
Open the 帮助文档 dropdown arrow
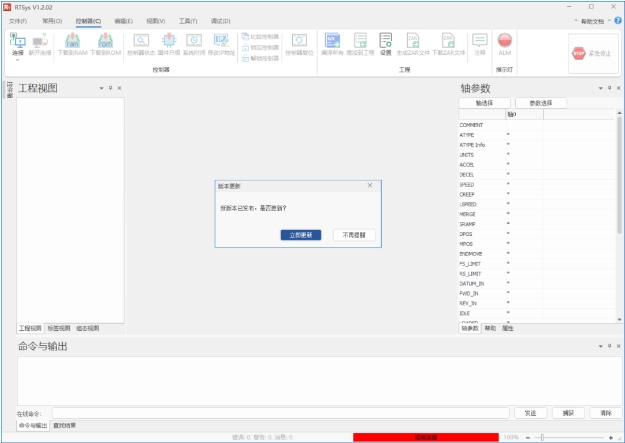pyautogui.click(x=609, y=21)
